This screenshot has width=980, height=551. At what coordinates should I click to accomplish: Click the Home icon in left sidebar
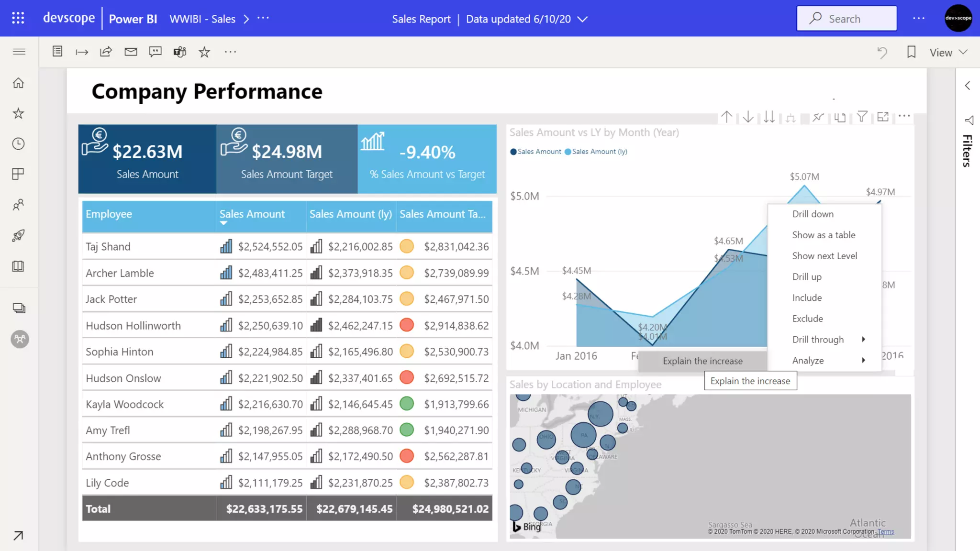(x=18, y=83)
